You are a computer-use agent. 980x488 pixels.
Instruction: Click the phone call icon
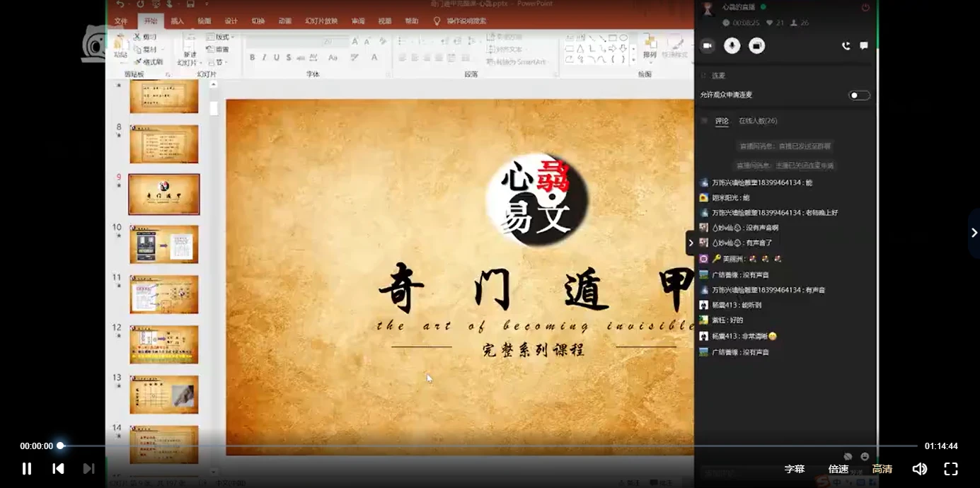click(846, 46)
